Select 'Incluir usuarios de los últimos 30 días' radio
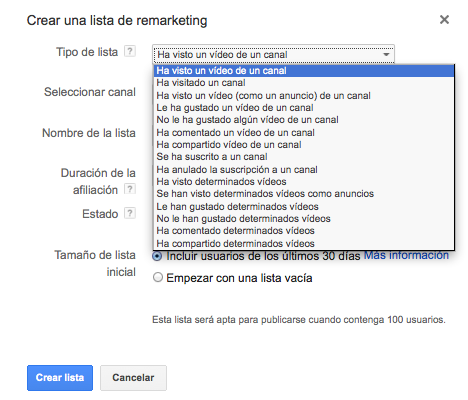Viewport: 468px width, 400px height. coord(157,256)
